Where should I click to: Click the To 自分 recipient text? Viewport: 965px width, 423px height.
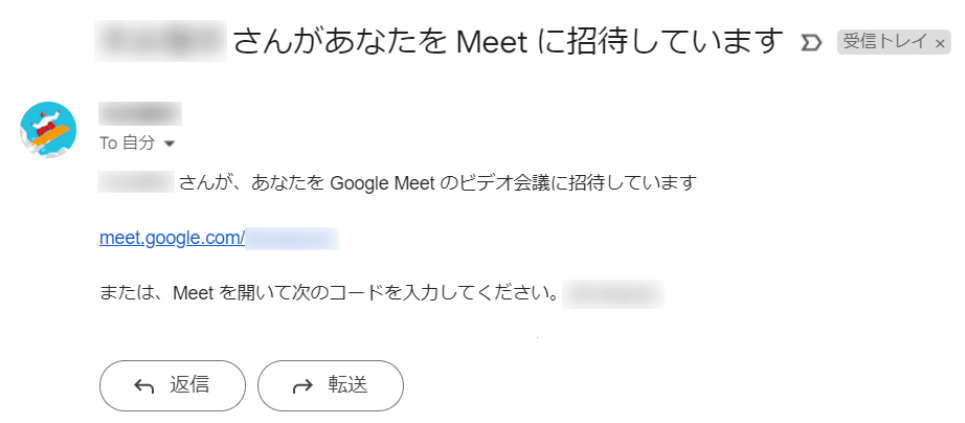(127, 143)
